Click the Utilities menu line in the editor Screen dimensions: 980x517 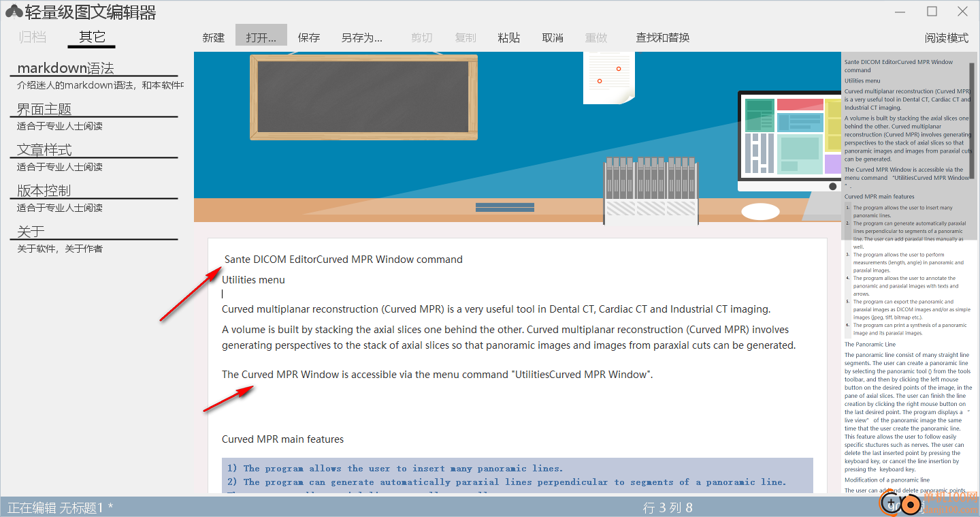tap(253, 280)
